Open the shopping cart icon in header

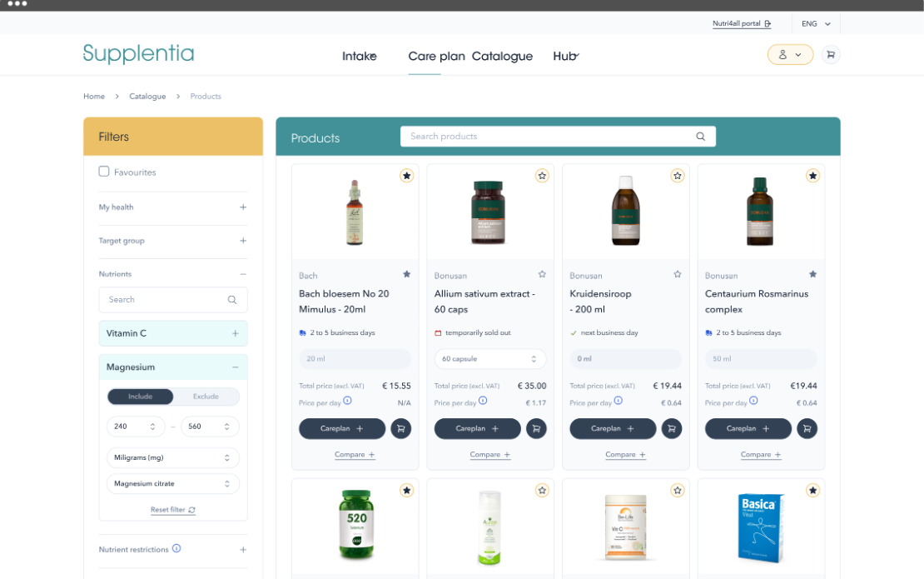click(830, 55)
